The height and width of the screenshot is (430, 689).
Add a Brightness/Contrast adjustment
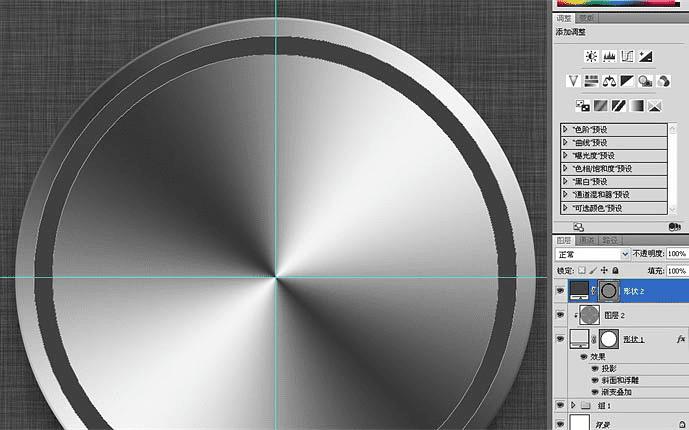pyautogui.click(x=591, y=57)
